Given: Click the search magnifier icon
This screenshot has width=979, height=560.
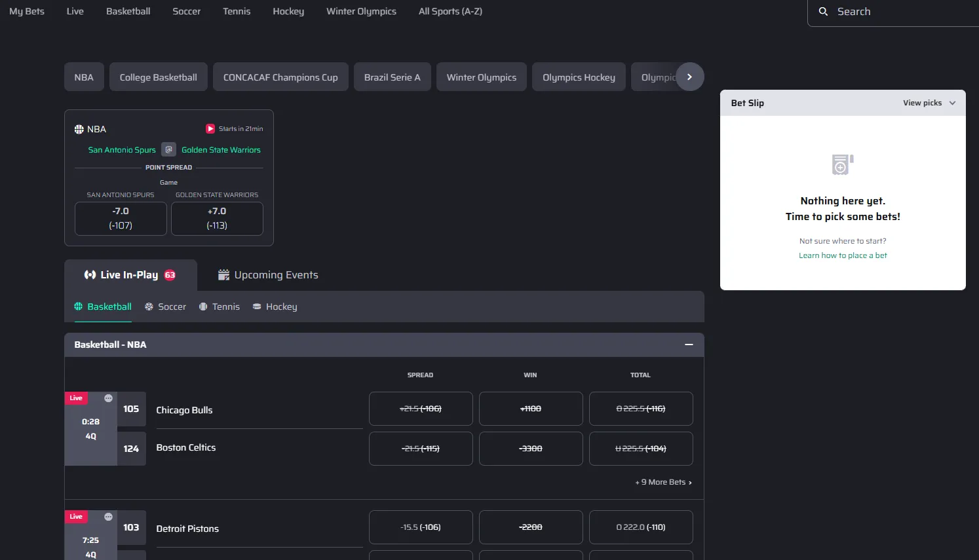Looking at the screenshot, I should point(823,12).
